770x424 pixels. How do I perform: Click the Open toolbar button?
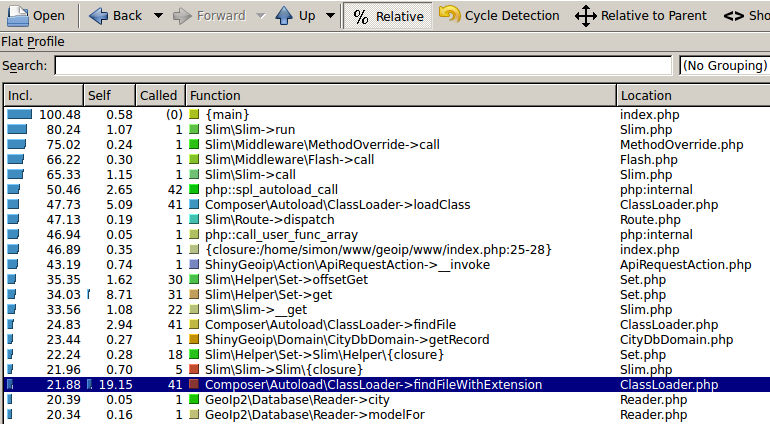click(36, 16)
